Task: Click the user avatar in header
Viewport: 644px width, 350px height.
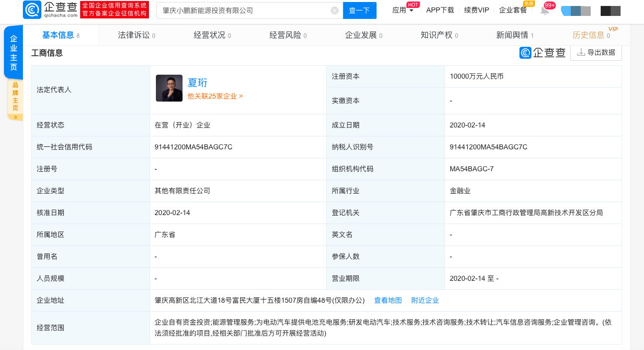Action: (576, 10)
